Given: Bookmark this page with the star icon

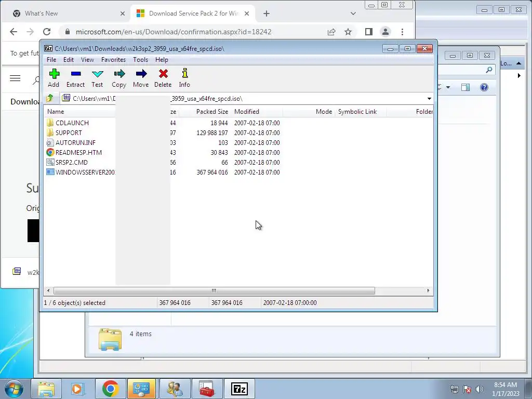Looking at the screenshot, I should 348,32.
